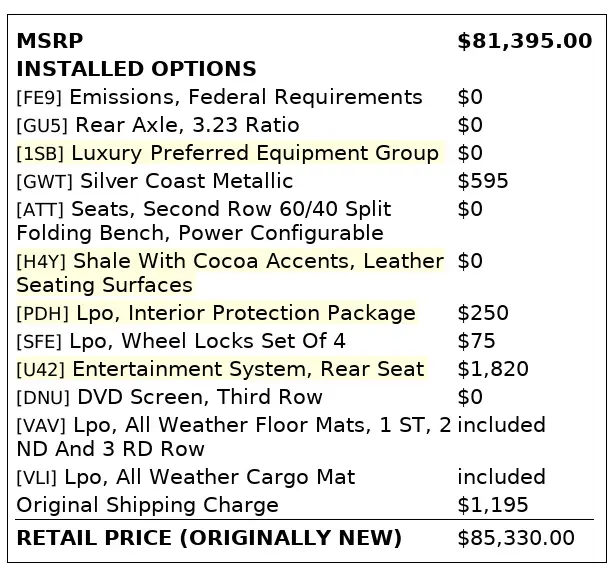Select the INSTALLED OPTIONS heading
The width and height of the screenshot is (614, 570).
[137, 69]
